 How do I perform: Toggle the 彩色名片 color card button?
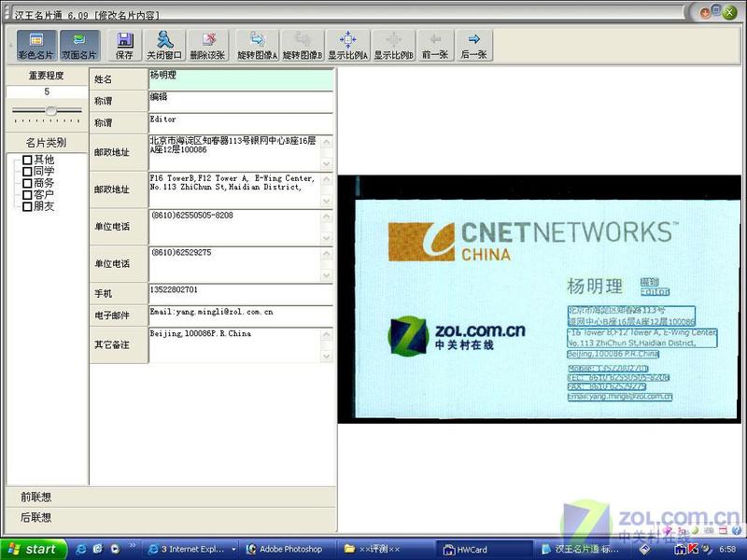pos(36,45)
